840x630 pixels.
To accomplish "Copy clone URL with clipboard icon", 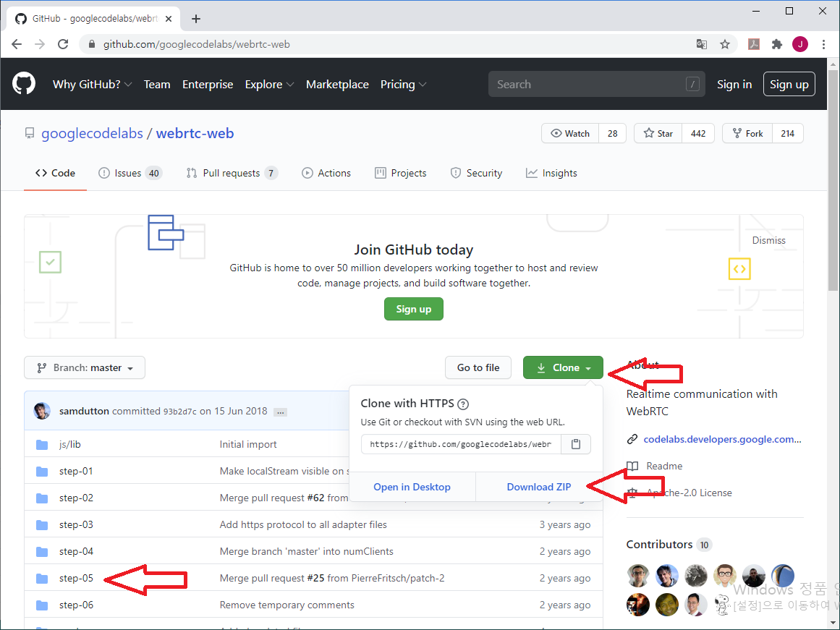I will 576,444.
